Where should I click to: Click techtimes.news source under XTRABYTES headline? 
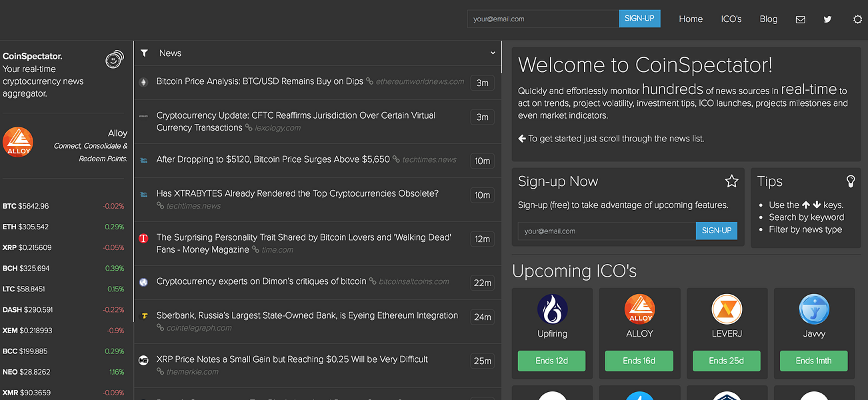coord(193,206)
